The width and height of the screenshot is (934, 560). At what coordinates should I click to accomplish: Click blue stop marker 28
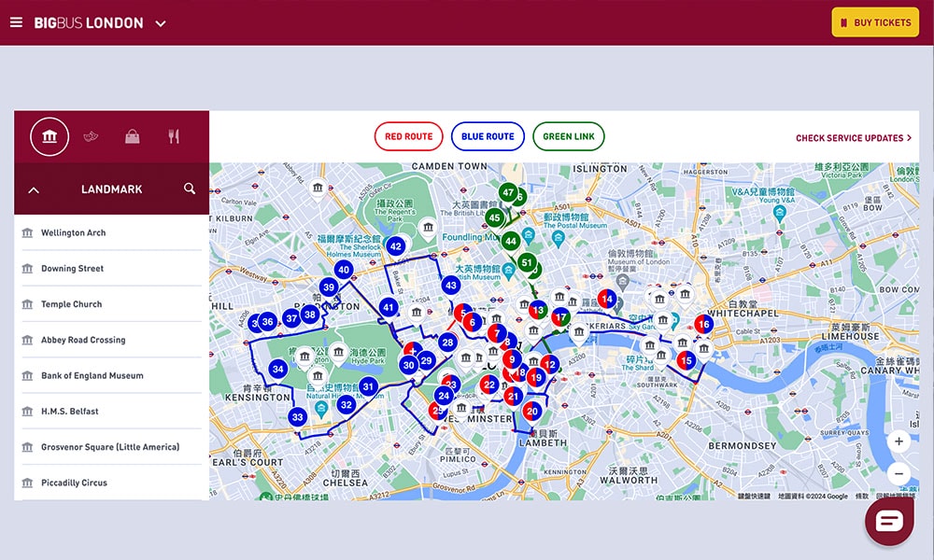(448, 343)
